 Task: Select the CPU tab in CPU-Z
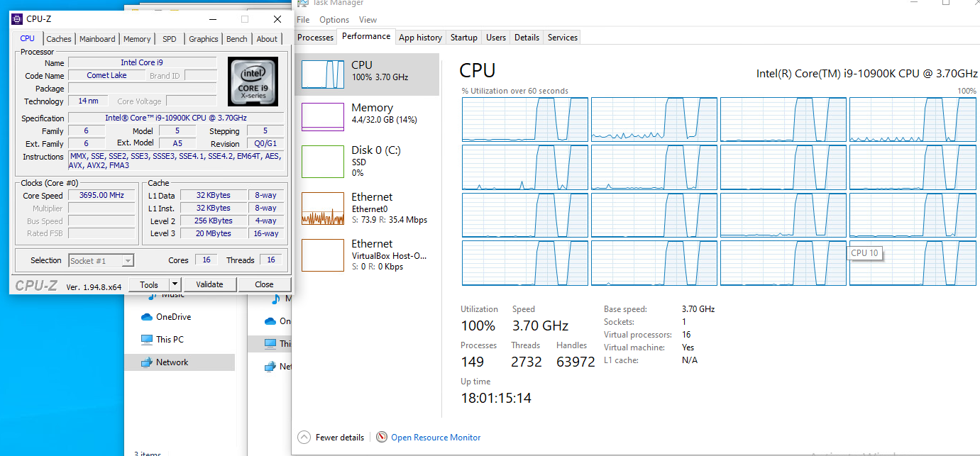(28, 38)
